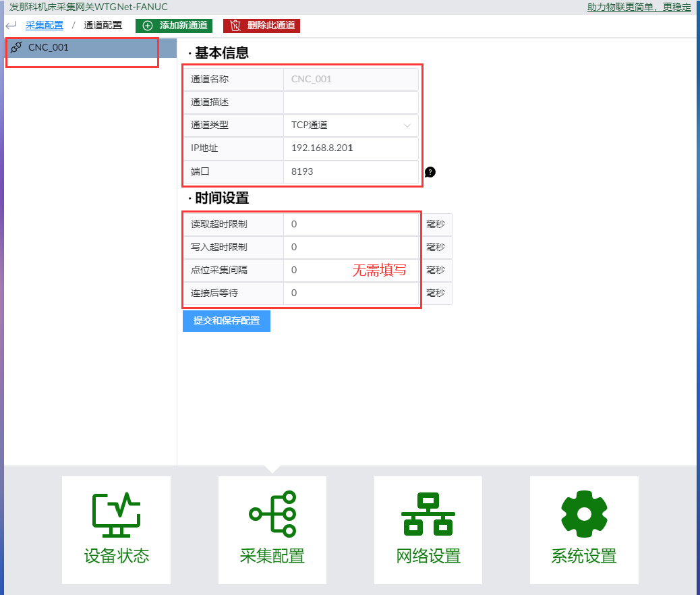Screen dimensions: 700x595
Task: Click the 添加新通道 button
Action: pos(174,26)
